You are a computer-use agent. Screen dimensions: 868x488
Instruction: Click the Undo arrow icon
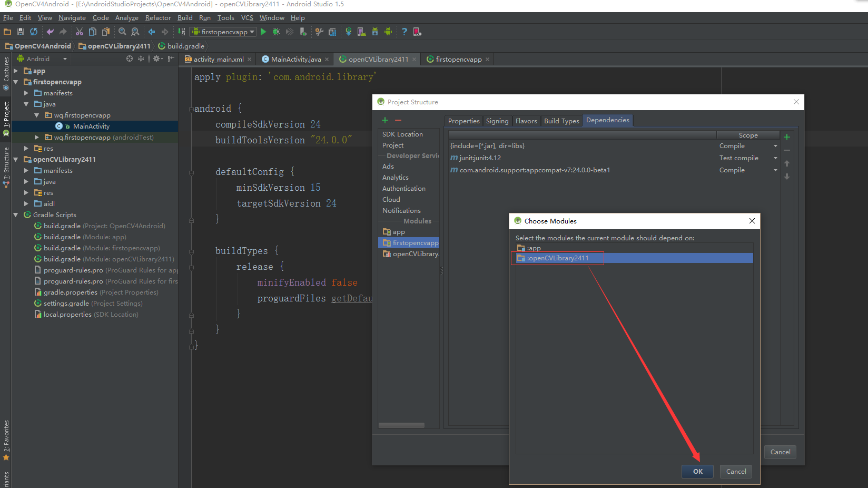[x=50, y=32]
